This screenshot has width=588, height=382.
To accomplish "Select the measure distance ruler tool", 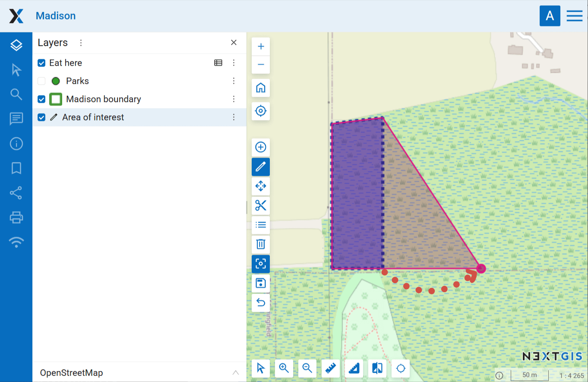I will pos(331,368).
